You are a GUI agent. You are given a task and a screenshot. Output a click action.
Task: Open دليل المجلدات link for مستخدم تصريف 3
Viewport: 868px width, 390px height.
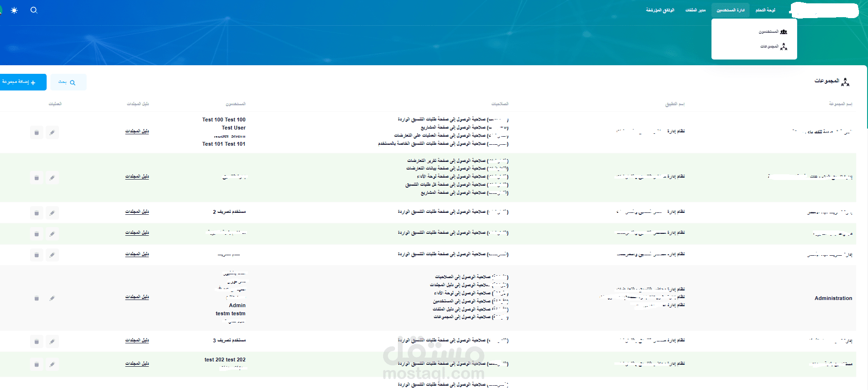137,340
